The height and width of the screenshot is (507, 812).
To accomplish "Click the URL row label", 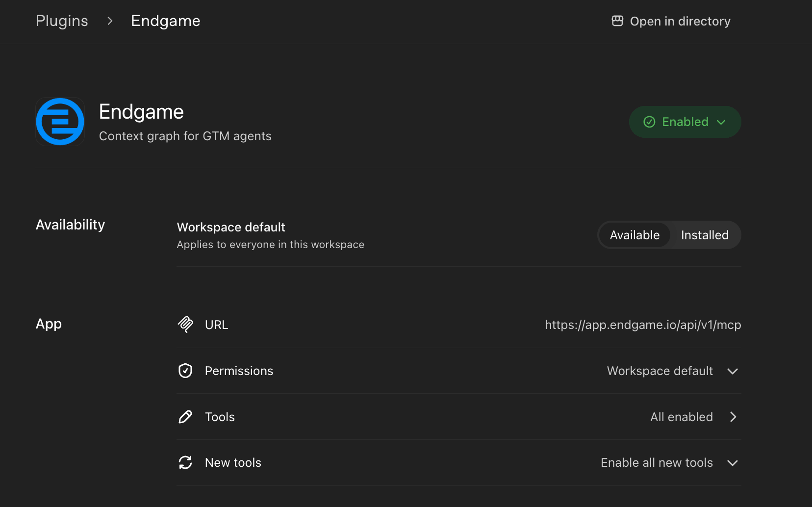I will point(216,325).
